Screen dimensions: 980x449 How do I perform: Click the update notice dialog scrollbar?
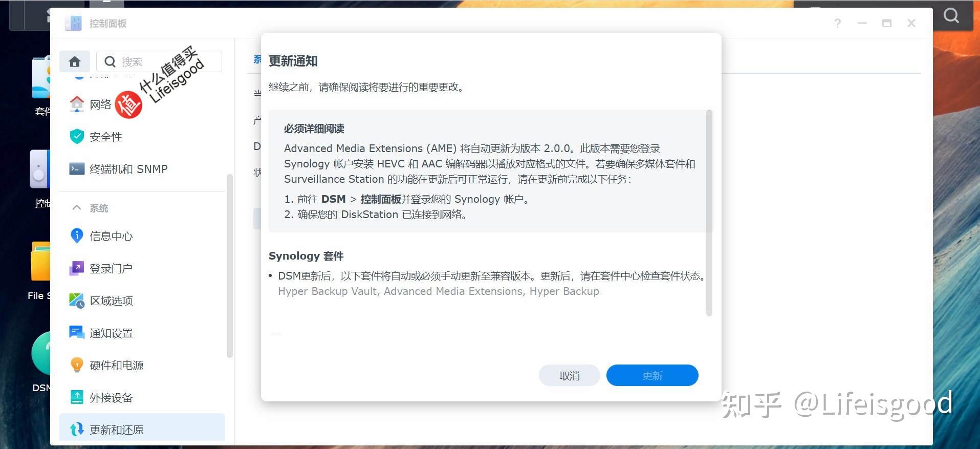[709, 212]
